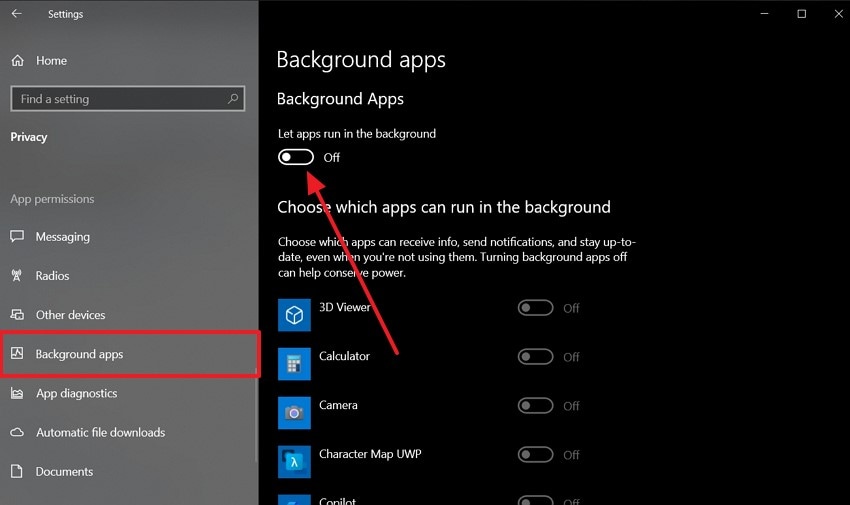The width and height of the screenshot is (850, 505).
Task: Select Background apps in sidebar
Action: pyautogui.click(x=79, y=354)
